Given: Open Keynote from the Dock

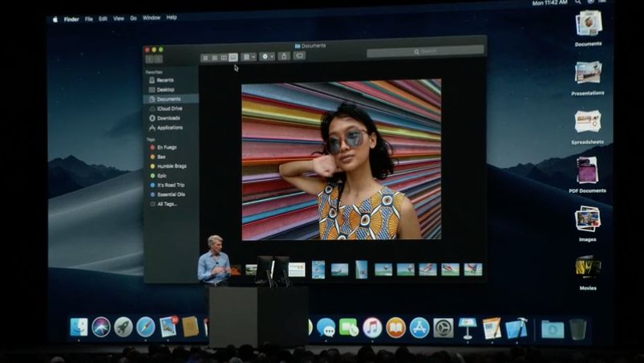Looking at the screenshot, I should 468,328.
